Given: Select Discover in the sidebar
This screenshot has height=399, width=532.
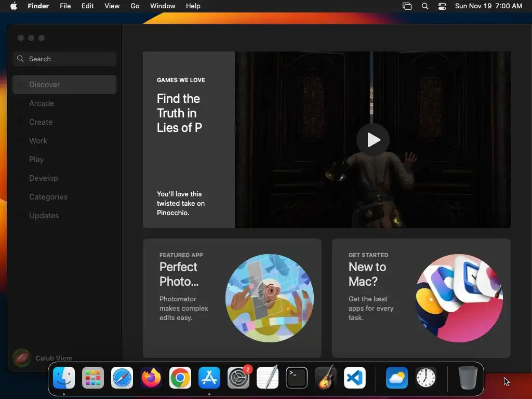Looking at the screenshot, I should click(x=64, y=85).
